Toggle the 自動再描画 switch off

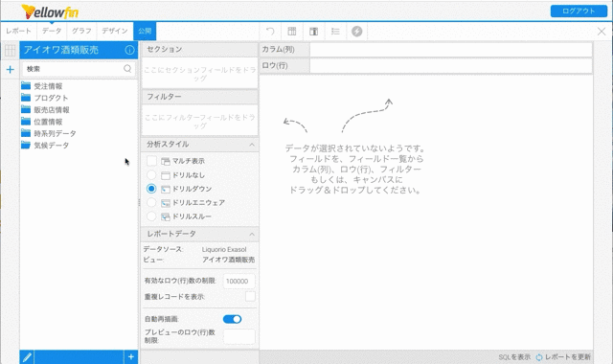232,319
